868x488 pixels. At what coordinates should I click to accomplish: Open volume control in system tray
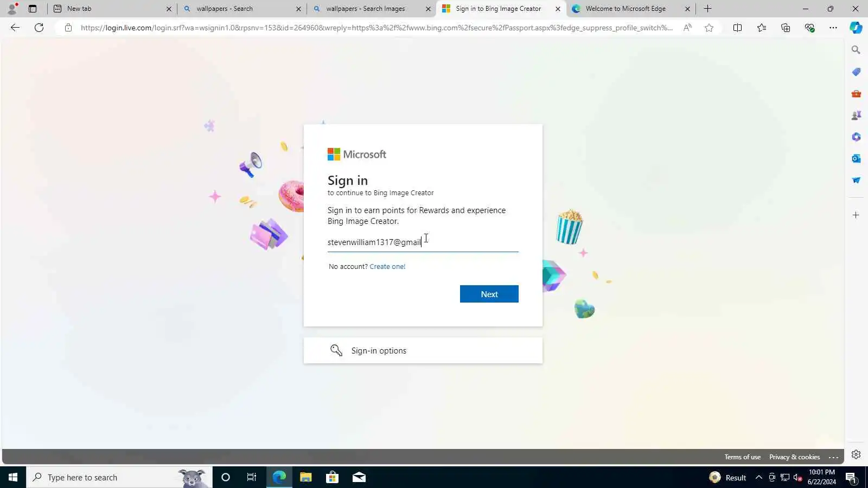pyautogui.click(x=798, y=477)
